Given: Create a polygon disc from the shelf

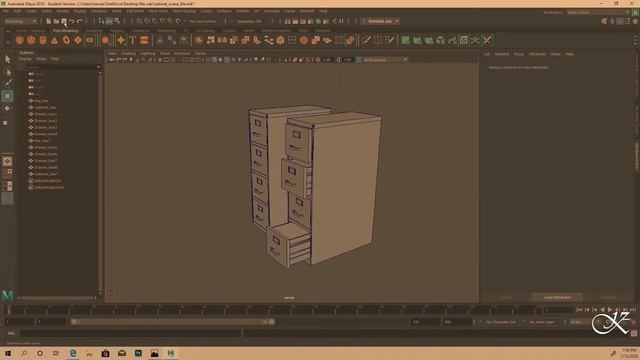Looking at the screenshot, I should 90,40.
